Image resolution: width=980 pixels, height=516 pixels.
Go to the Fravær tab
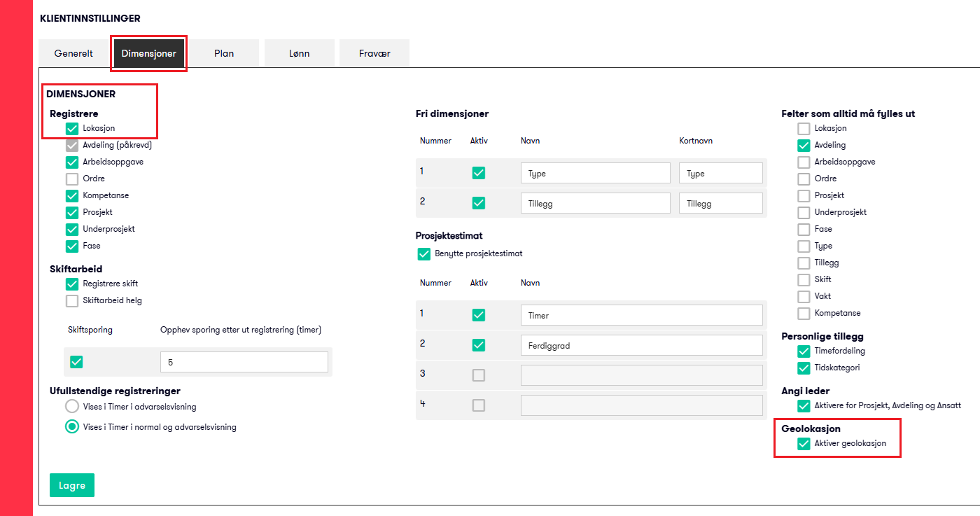point(374,53)
